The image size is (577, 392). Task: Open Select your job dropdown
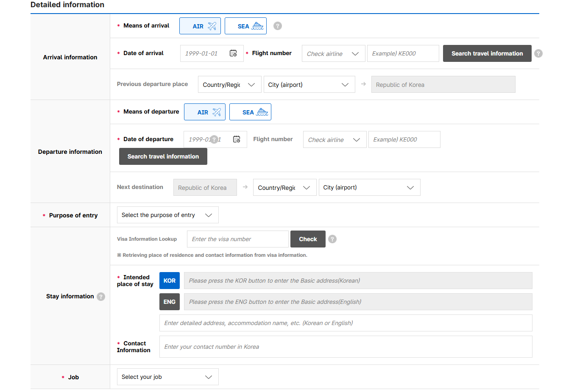167,377
